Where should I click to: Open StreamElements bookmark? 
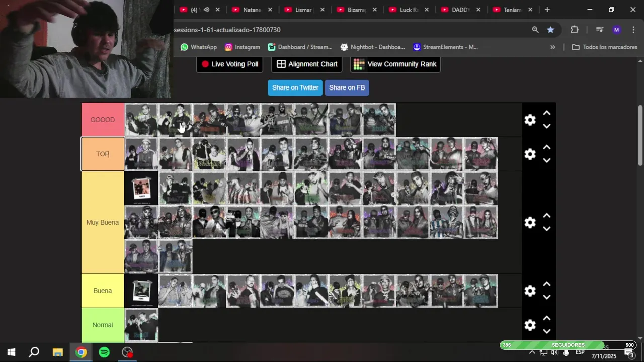[446, 47]
